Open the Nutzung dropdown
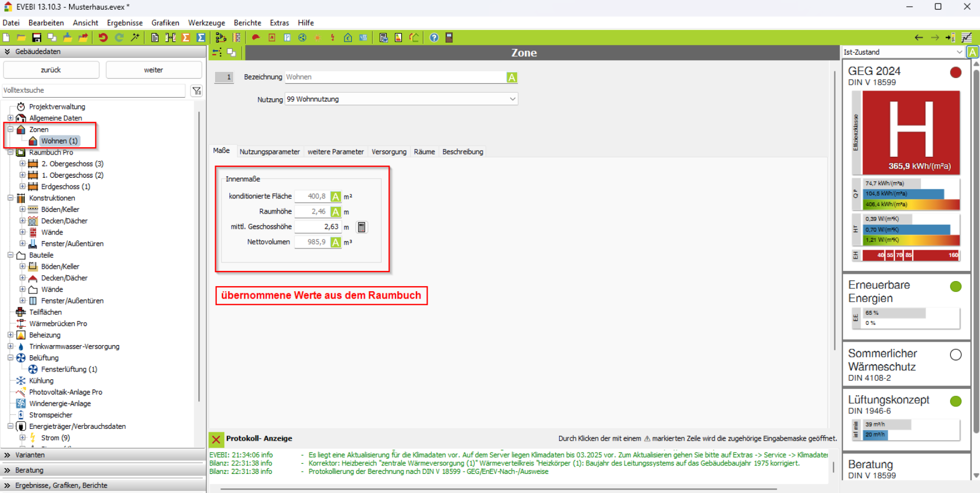The image size is (980, 493). [x=512, y=99]
